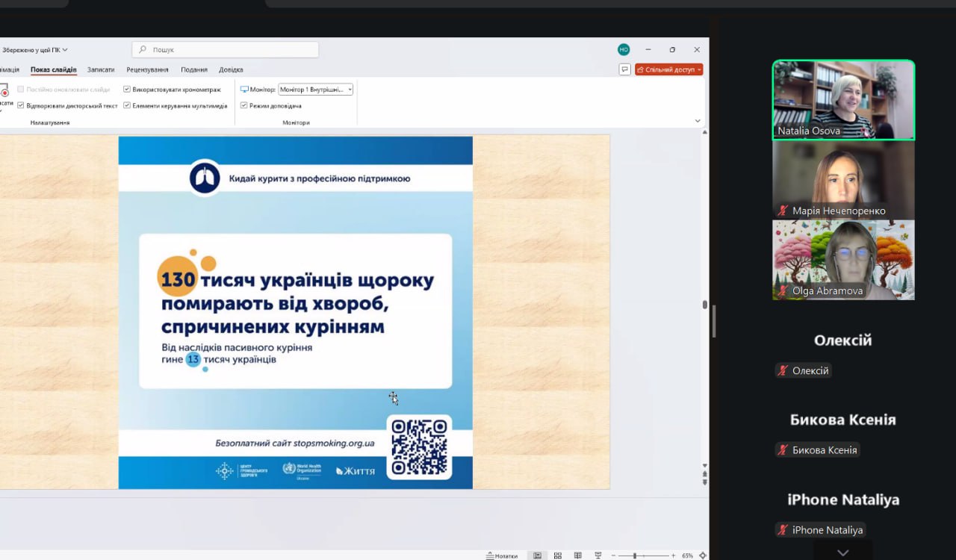Click the 'Спільний доступ' button
Viewport: 956px width, 560px height.
668,69
